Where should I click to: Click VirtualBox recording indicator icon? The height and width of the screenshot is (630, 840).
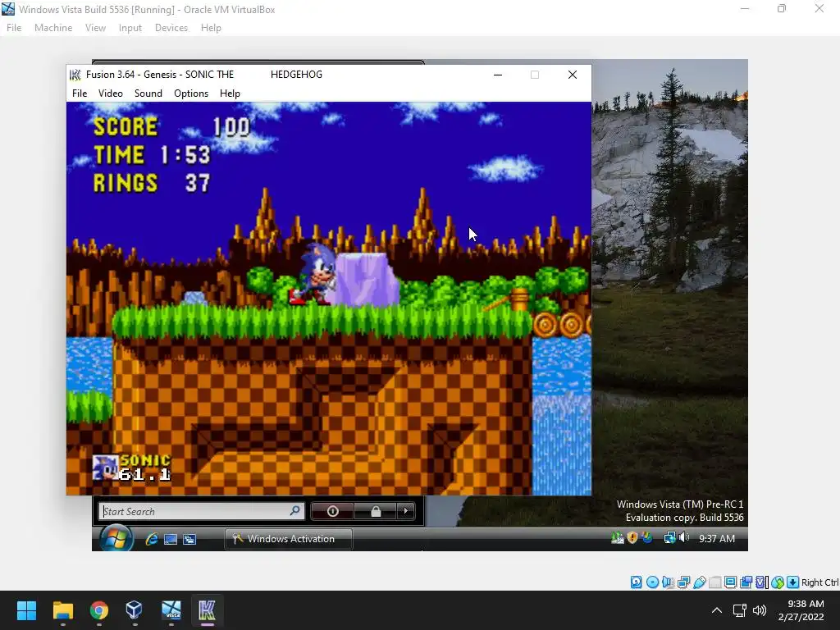click(746, 582)
